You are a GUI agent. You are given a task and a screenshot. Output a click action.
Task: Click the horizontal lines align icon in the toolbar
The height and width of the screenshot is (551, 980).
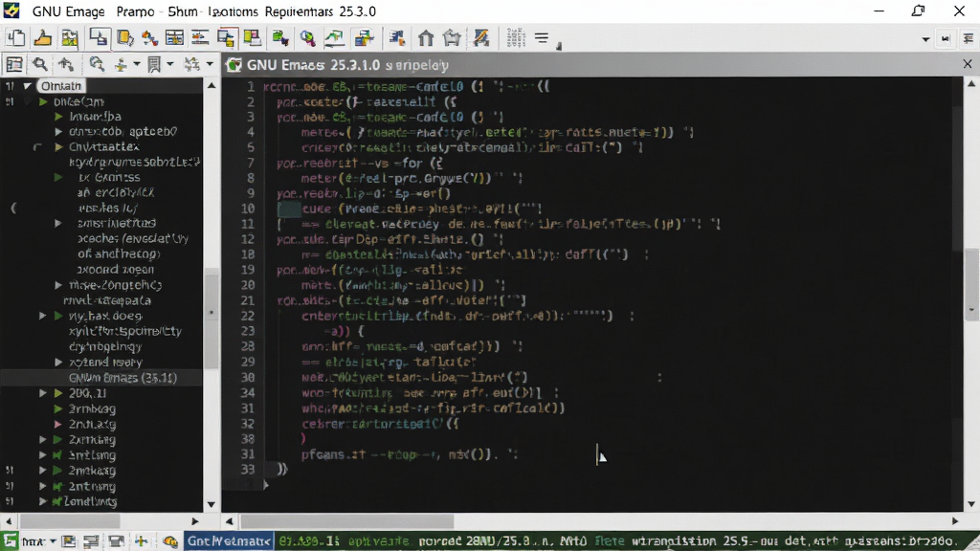pyautogui.click(x=200, y=38)
